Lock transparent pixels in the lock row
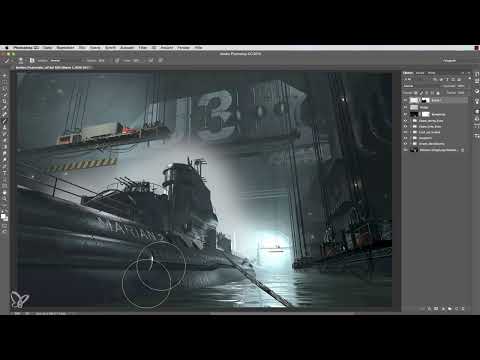The image size is (480, 360). click(416, 93)
